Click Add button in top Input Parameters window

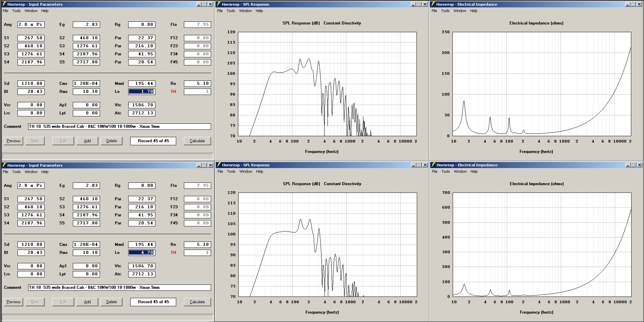(87, 141)
